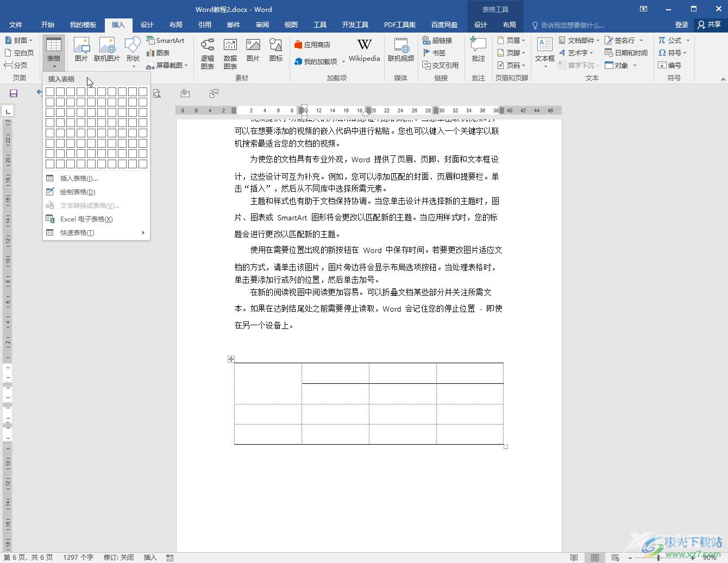Insert a Cover Page (封面)
Image resolution: width=728 pixels, height=563 pixels.
click(18, 40)
